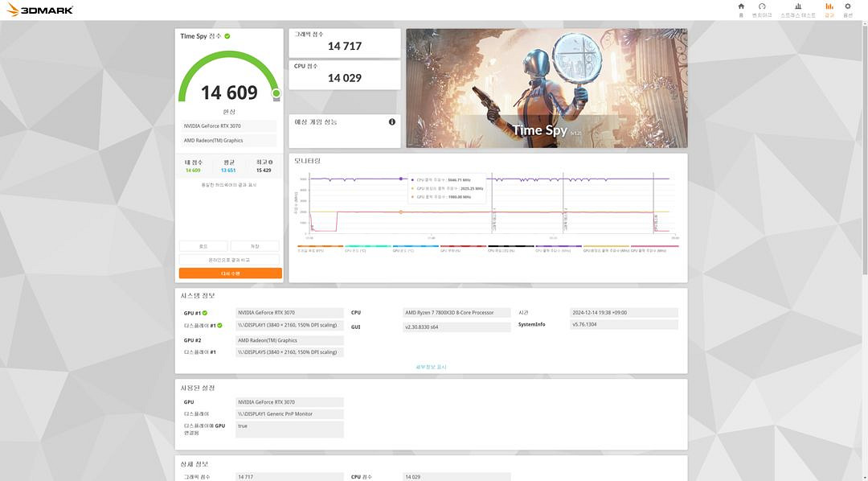
Task: Click the green score gauge indicator dot
Action: click(x=276, y=93)
